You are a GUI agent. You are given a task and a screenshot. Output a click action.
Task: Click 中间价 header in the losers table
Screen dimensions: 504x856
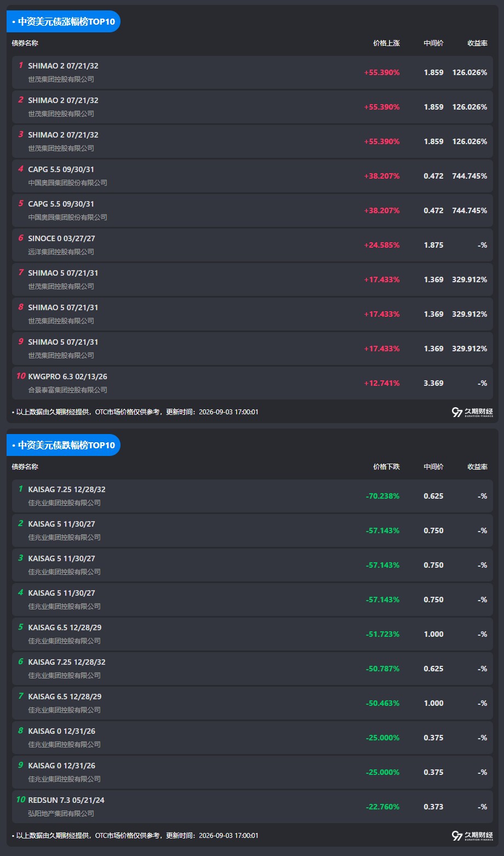click(433, 467)
